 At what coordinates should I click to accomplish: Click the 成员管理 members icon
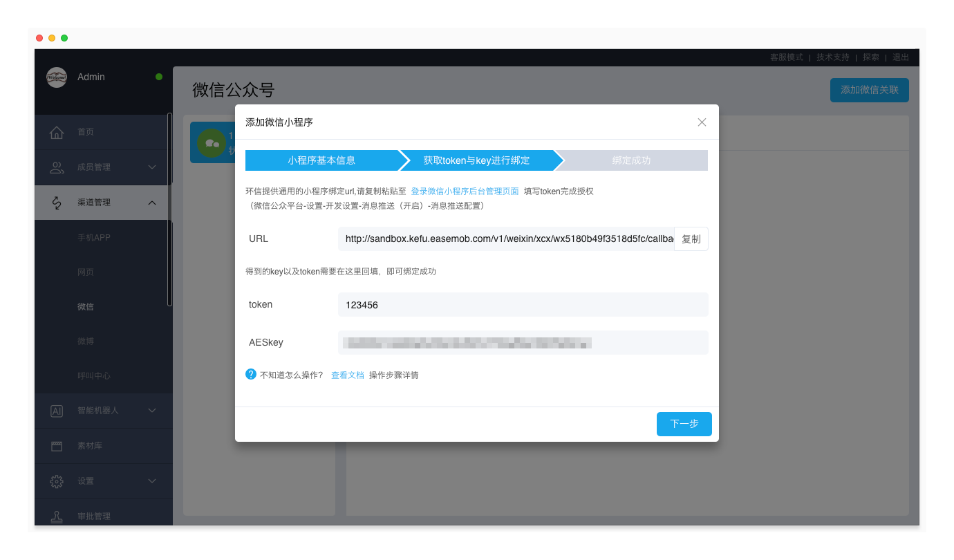[57, 167]
